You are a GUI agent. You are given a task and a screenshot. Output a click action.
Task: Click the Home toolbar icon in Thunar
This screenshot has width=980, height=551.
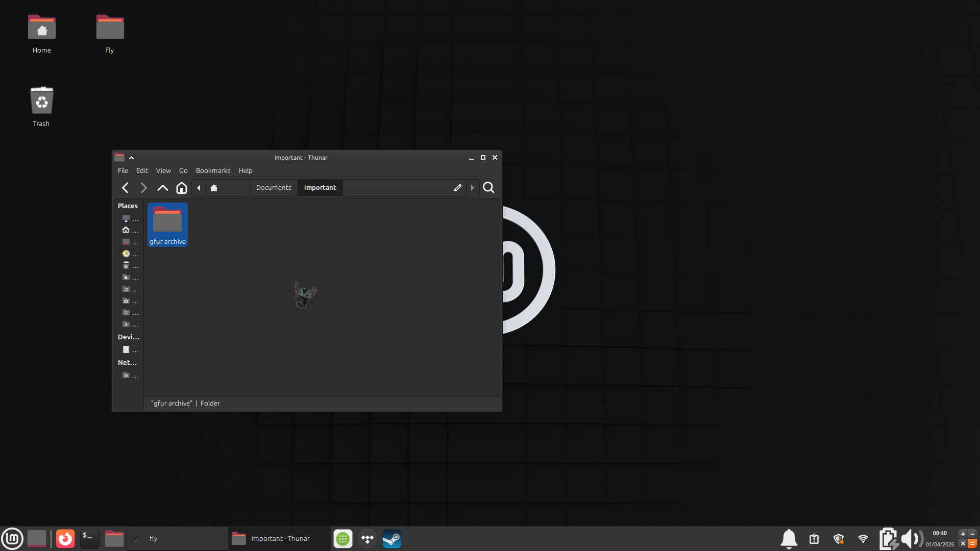coord(181,188)
